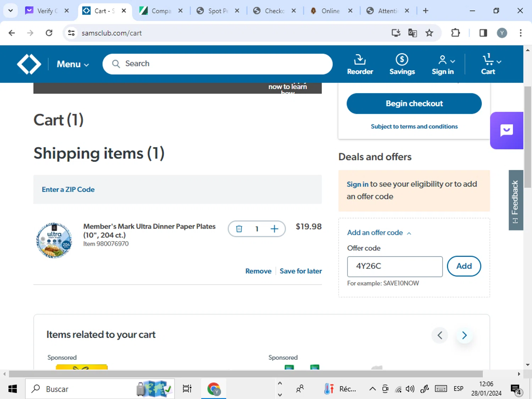Open a new tab with plus button

[426, 11]
